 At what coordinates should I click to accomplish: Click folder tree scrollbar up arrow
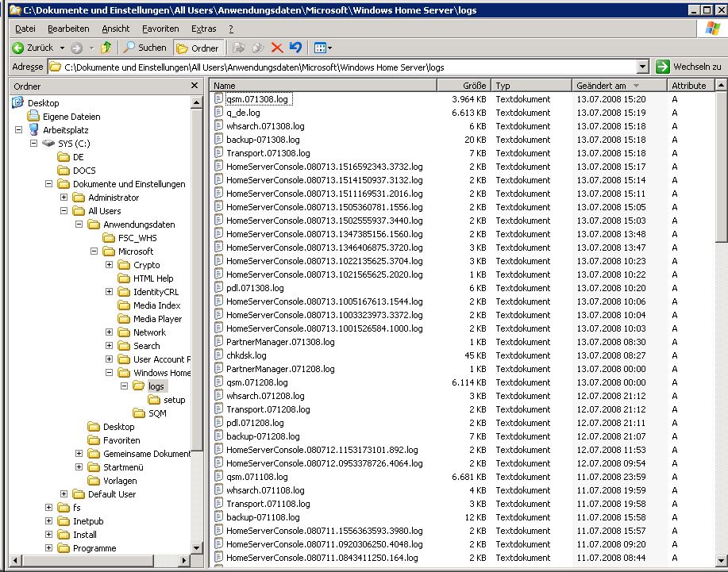pyautogui.click(x=196, y=102)
